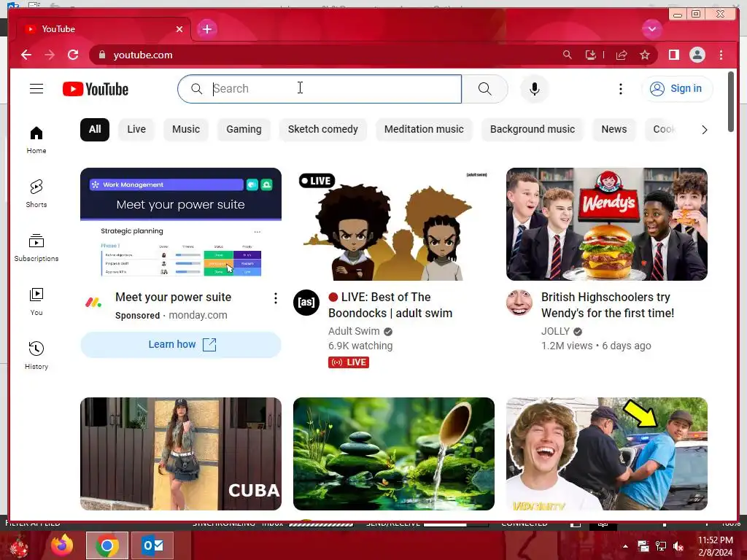
Task: Open the Chrome profile avatar
Action: (697, 55)
